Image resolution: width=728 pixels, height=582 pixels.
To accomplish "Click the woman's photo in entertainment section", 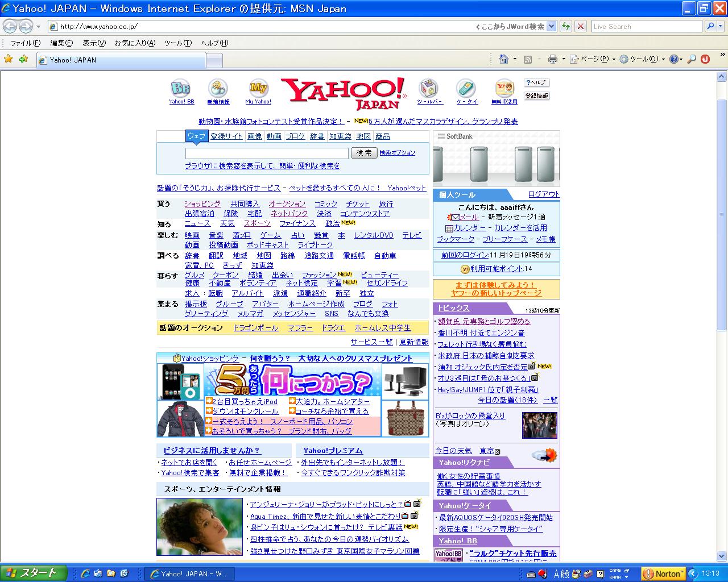I will [199, 527].
